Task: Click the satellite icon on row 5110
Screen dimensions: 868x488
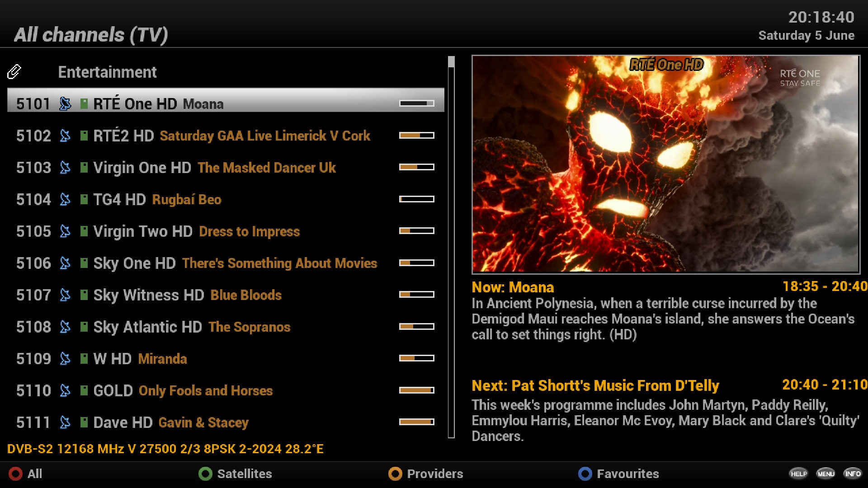Action: pyautogui.click(x=65, y=390)
